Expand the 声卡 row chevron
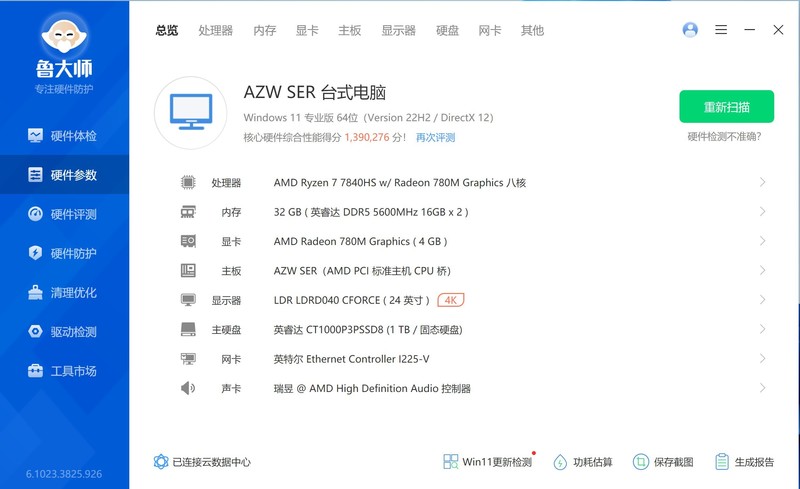800x489 pixels. coord(762,388)
